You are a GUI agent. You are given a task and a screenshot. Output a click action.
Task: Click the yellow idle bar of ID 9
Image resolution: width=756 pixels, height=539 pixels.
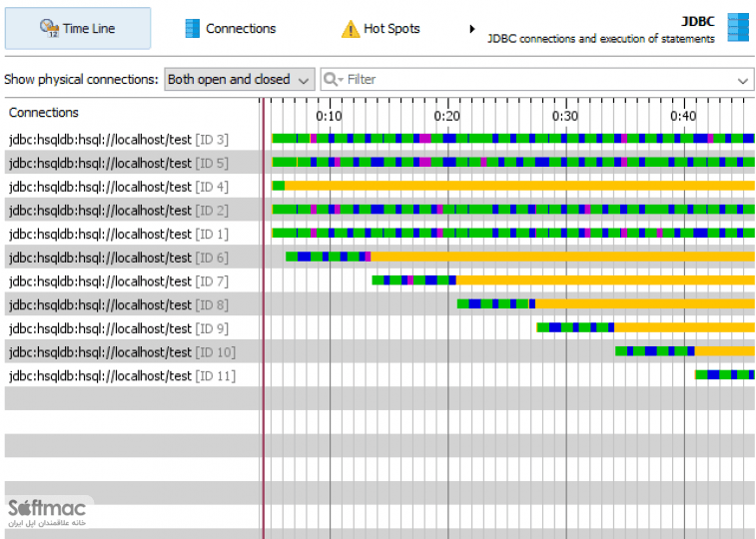(x=684, y=327)
